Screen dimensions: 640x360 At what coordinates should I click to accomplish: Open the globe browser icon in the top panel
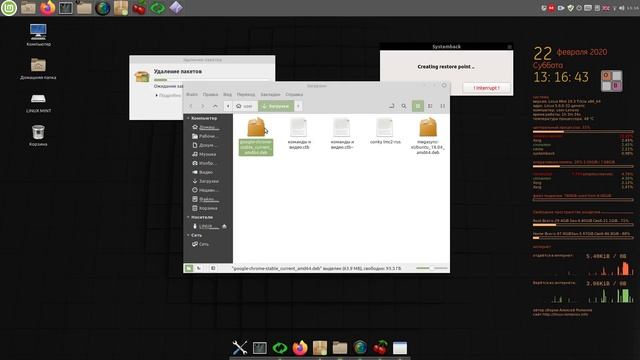pos(102,8)
